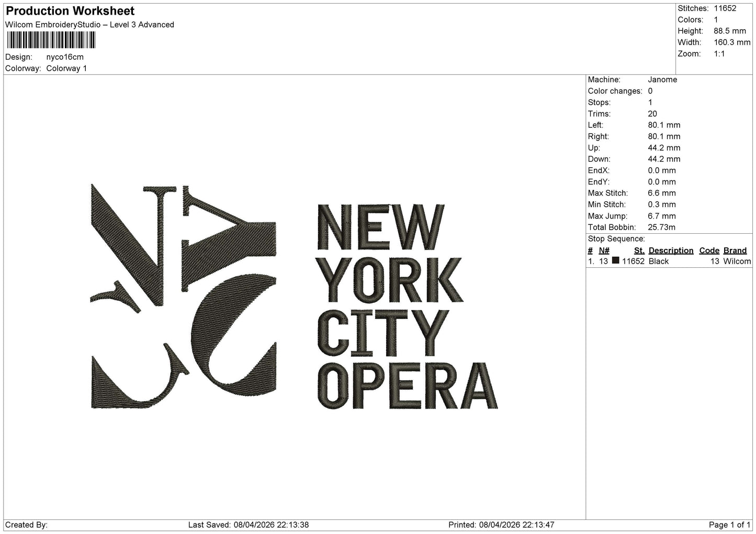Click the Description column header
The image size is (756, 534).
click(x=671, y=251)
